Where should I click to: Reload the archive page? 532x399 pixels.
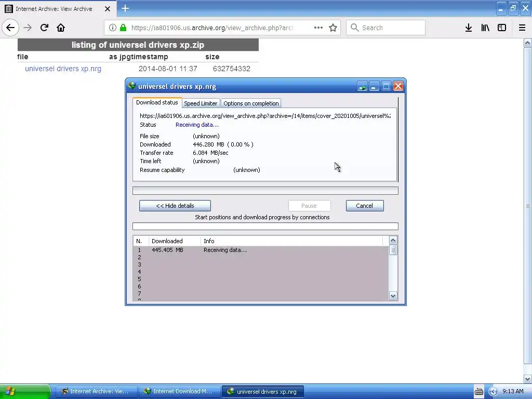click(x=44, y=28)
